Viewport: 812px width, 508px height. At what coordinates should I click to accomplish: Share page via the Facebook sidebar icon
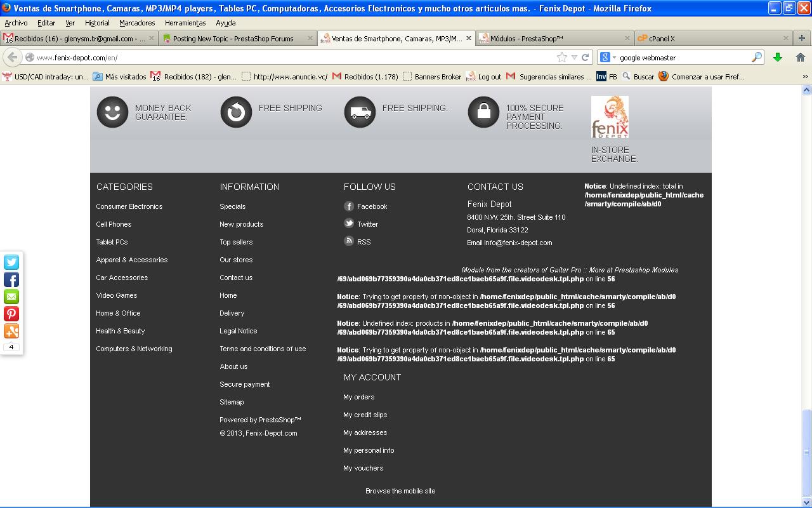[x=11, y=279]
